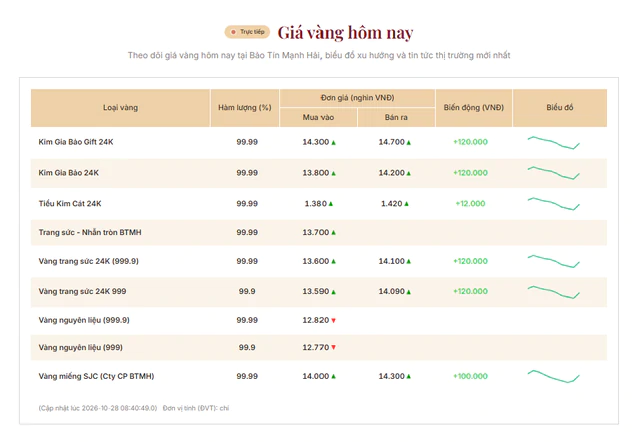The height and width of the screenshot is (442, 640).
Task: Select the Tiểu Kim Cát 24K row name
Action: pyautogui.click(x=70, y=204)
